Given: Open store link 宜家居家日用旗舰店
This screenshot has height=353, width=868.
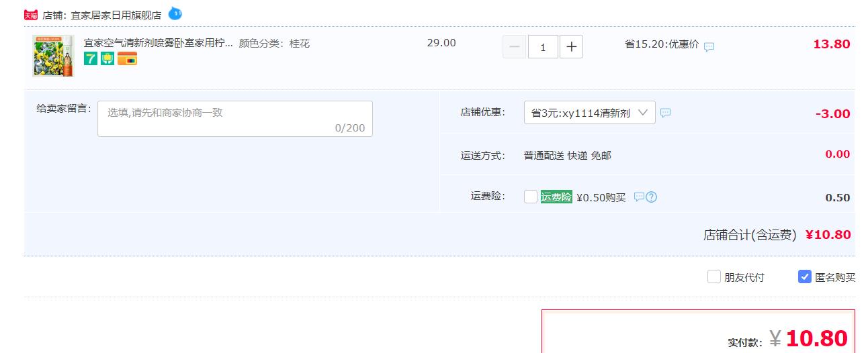Looking at the screenshot, I should click(x=116, y=15).
